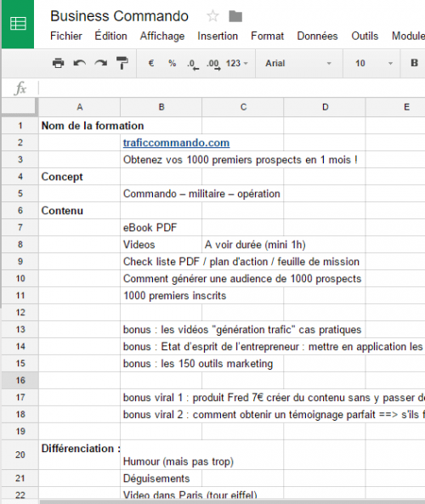The width and height of the screenshot is (425, 504).
Task: Activate the paint format tool
Action: [x=122, y=63]
